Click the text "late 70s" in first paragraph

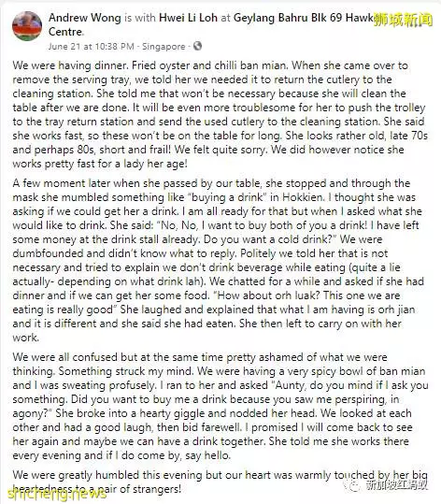pyautogui.click(x=408, y=136)
